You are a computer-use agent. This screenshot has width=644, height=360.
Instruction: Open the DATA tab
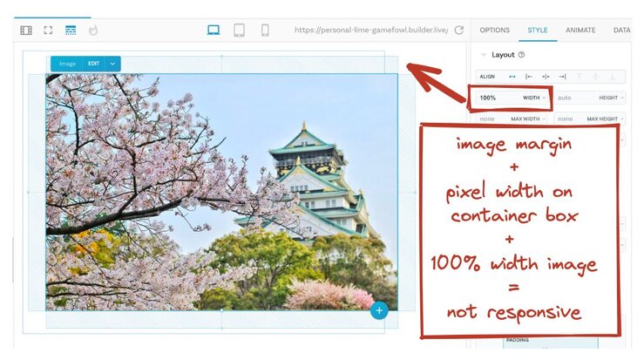(x=622, y=30)
